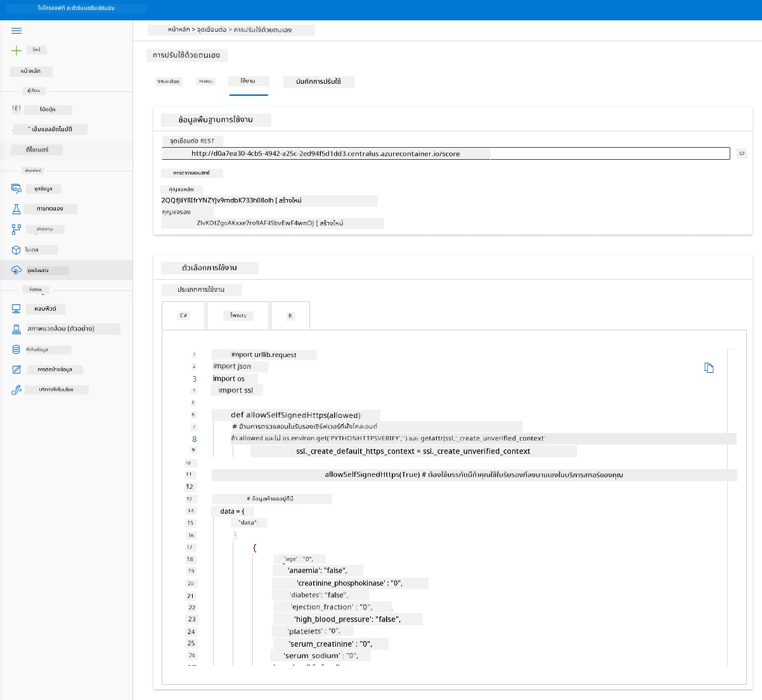
Task: Open the Environments icon
Action: click(16, 329)
